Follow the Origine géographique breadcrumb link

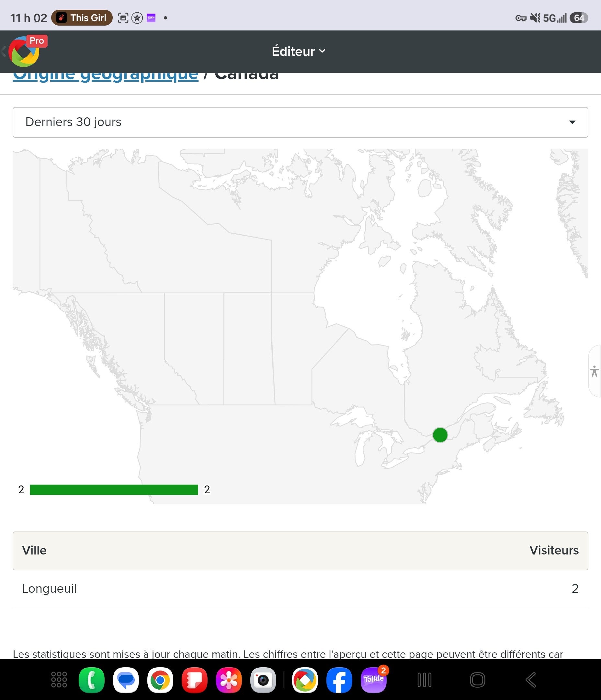pos(106,75)
